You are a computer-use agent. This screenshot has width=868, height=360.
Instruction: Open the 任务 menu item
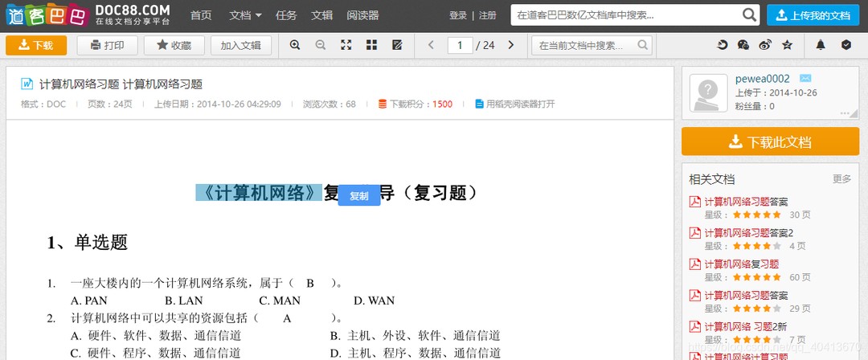(x=286, y=15)
